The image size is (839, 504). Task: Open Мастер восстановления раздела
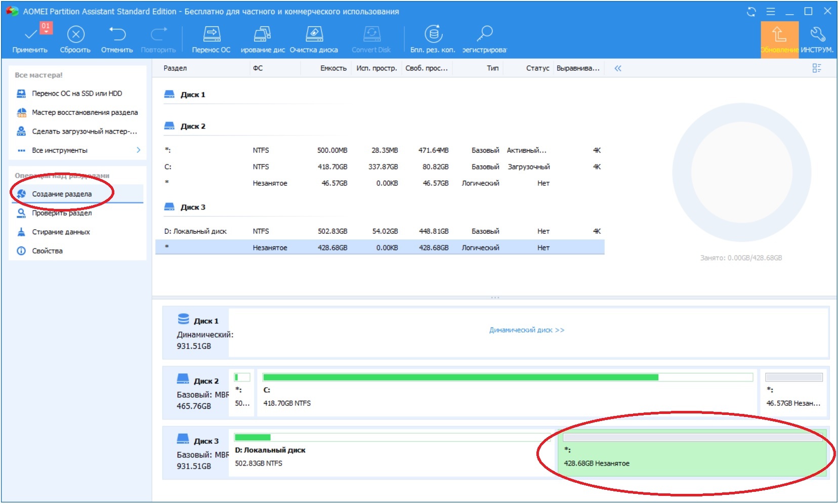(77, 112)
